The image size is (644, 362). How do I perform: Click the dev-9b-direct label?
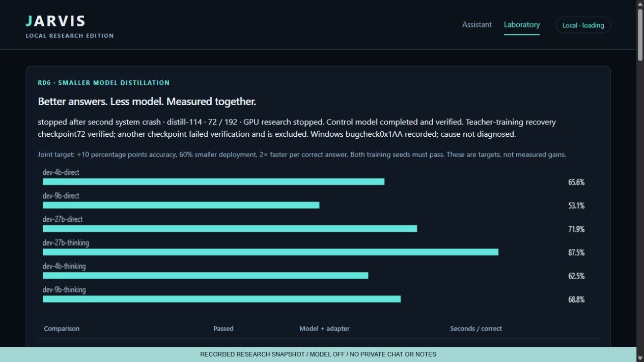tap(61, 196)
